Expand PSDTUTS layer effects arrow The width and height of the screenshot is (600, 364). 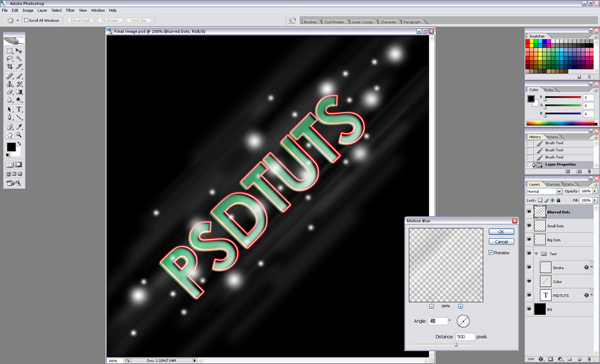[x=592, y=295]
